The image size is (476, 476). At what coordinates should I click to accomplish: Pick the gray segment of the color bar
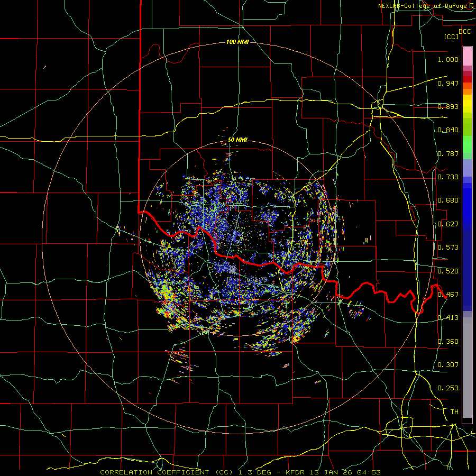click(x=467, y=368)
